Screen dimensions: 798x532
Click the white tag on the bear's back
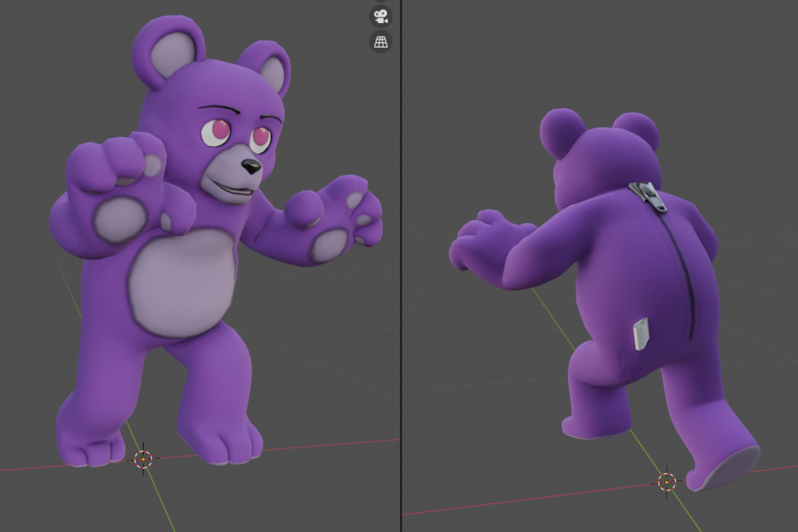(x=642, y=333)
